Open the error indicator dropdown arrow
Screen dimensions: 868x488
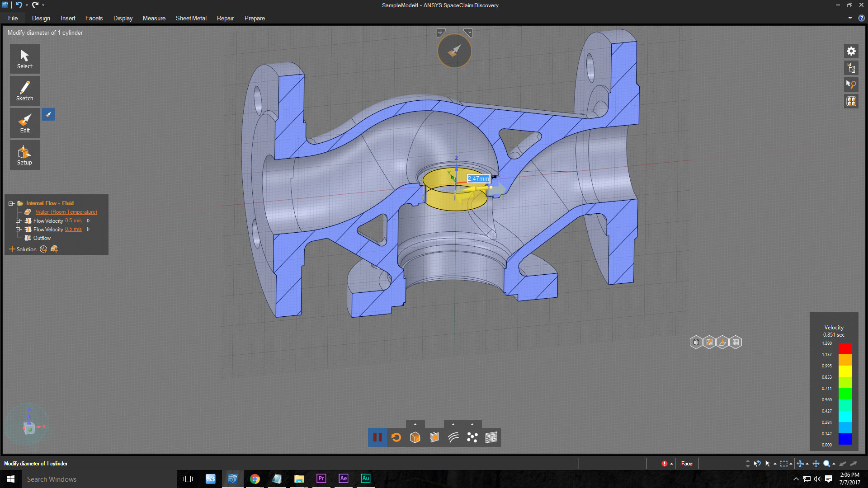[x=672, y=464]
